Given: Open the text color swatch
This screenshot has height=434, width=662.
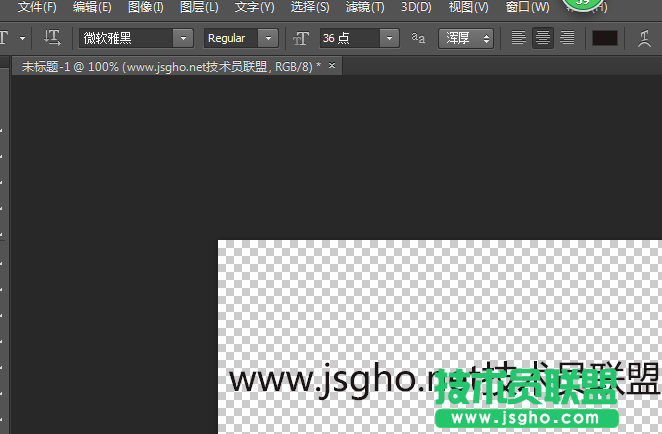Looking at the screenshot, I should click(x=605, y=38).
